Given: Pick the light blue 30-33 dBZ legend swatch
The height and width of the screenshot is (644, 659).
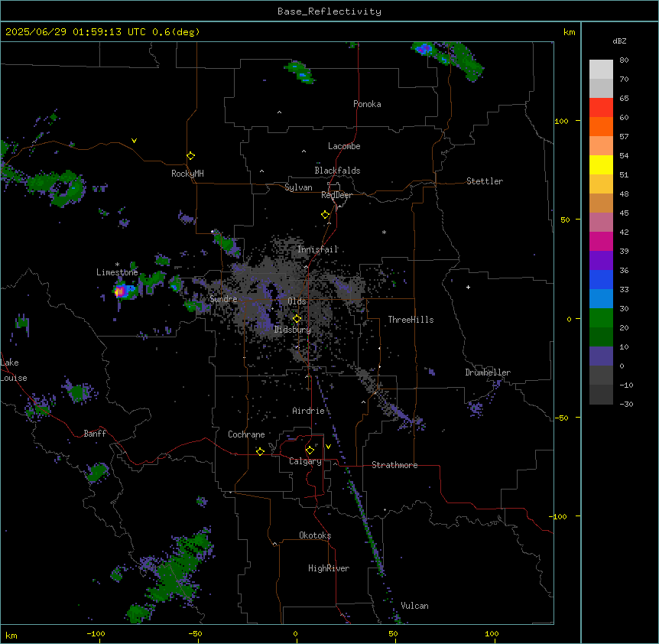Looking at the screenshot, I should [601, 298].
